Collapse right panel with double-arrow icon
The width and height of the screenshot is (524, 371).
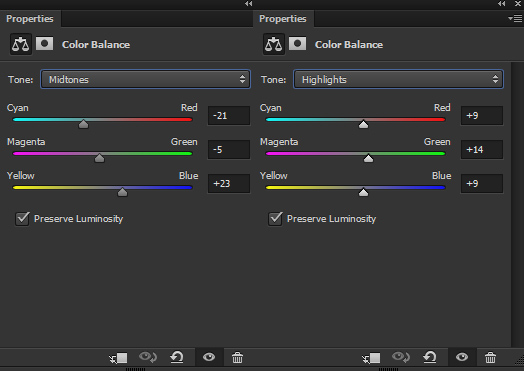click(x=501, y=4)
